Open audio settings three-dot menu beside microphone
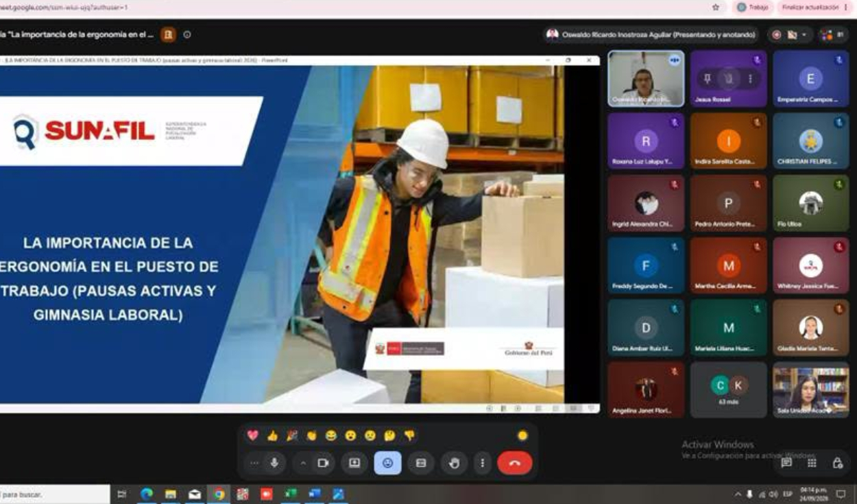Image resolution: width=857 pixels, height=504 pixels. click(254, 463)
